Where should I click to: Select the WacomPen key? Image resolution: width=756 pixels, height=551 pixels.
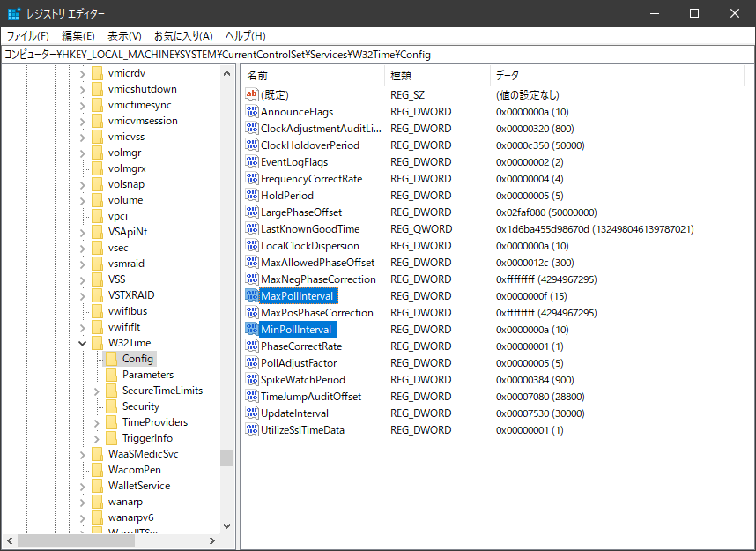click(x=135, y=470)
